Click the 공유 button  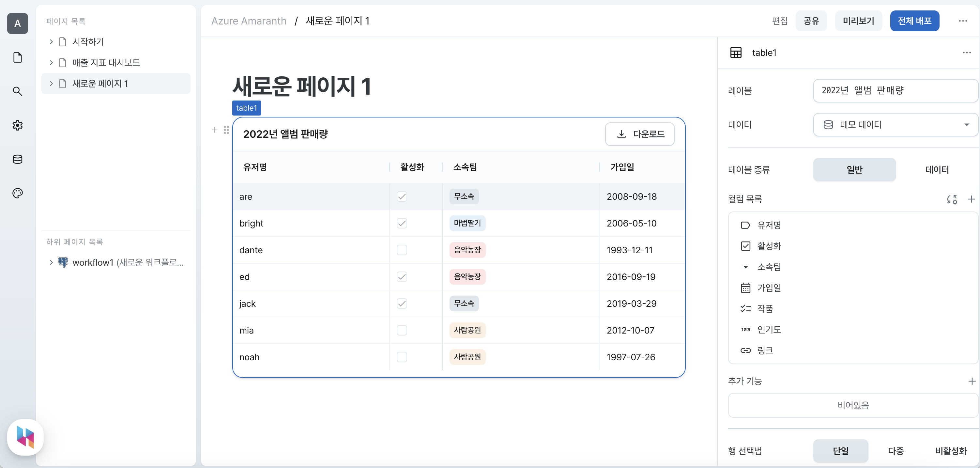click(811, 21)
